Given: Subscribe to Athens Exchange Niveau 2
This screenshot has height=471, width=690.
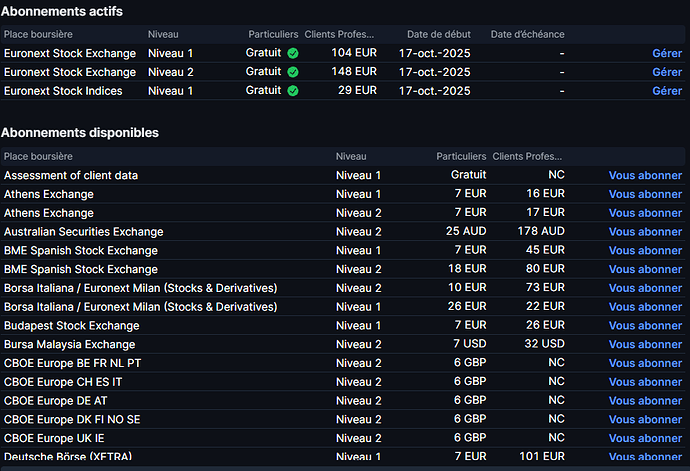Looking at the screenshot, I should tap(645, 213).
